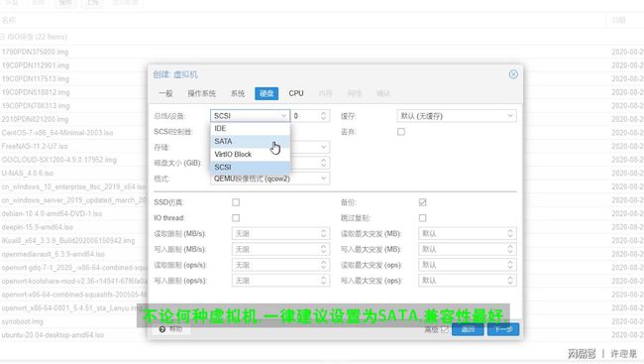This screenshot has height=364, width=644.
Task: Choose IDE from the bus list
Action: click(250, 128)
